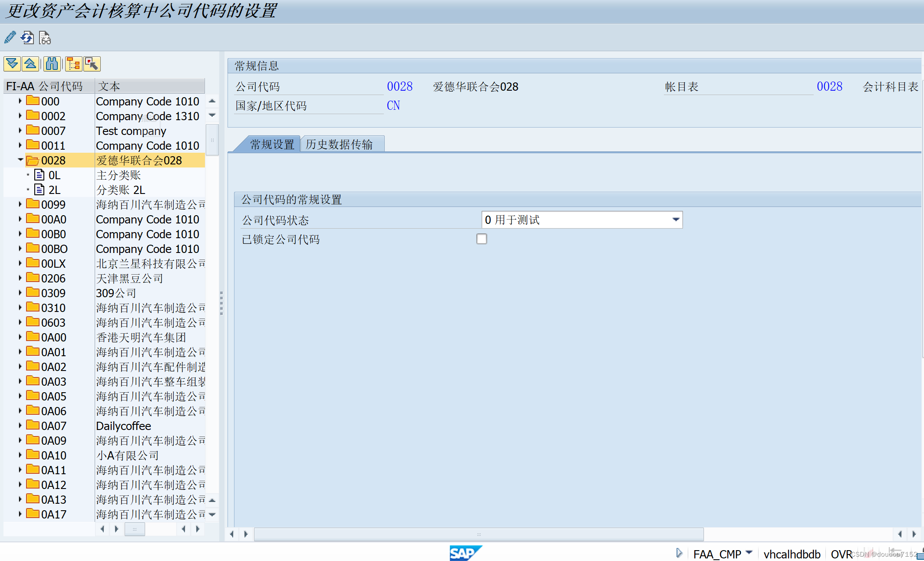The height and width of the screenshot is (561, 924).
Task: Expand the 0A07 Dailycoffee tree node
Action: (20, 426)
